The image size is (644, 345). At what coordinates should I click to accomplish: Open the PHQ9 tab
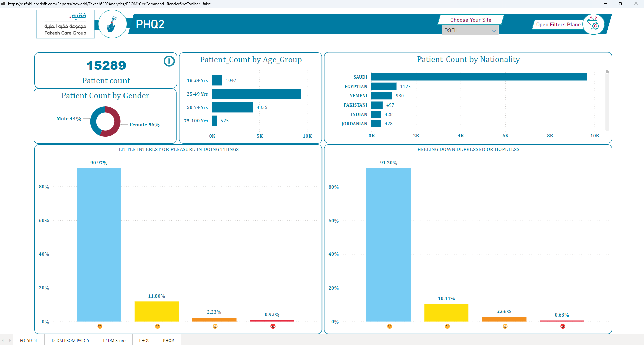pyautogui.click(x=144, y=340)
